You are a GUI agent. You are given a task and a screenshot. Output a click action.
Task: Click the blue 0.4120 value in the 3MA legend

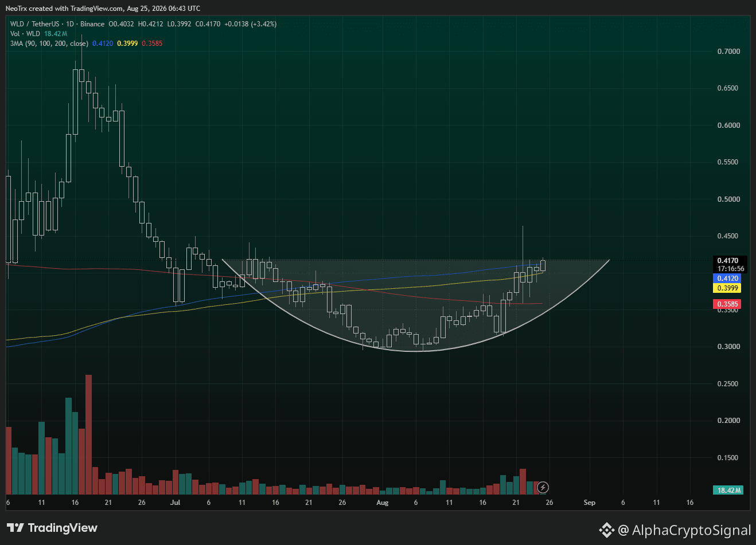pyautogui.click(x=103, y=44)
